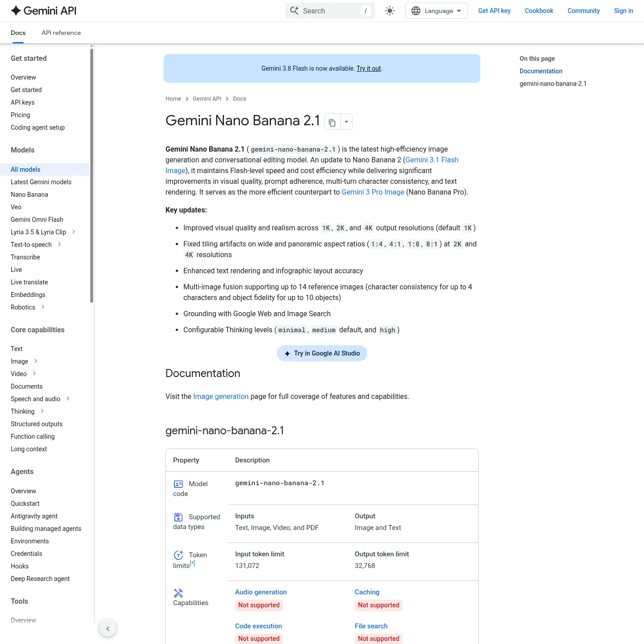Click the sparkle icon in Try in Google AI Studio
The width and height of the screenshot is (644, 644).
tap(287, 353)
